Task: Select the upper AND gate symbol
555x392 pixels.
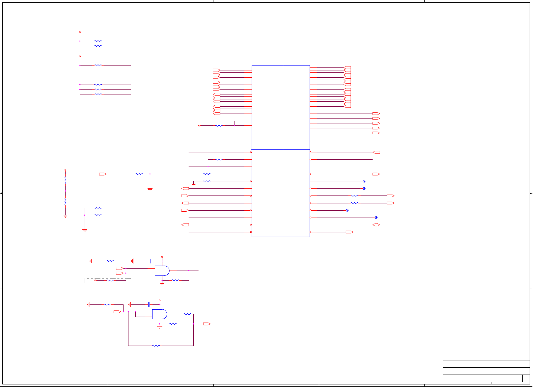Action: tap(162, 271)
